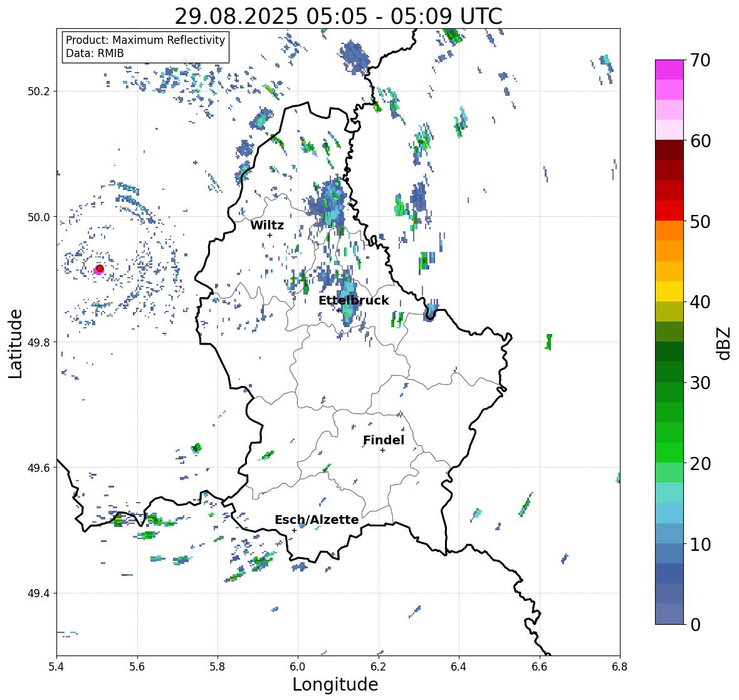Click the 'Product: Maximum Reflectivity' text
This screenshot has height=700, width=739.
point(145,40)
